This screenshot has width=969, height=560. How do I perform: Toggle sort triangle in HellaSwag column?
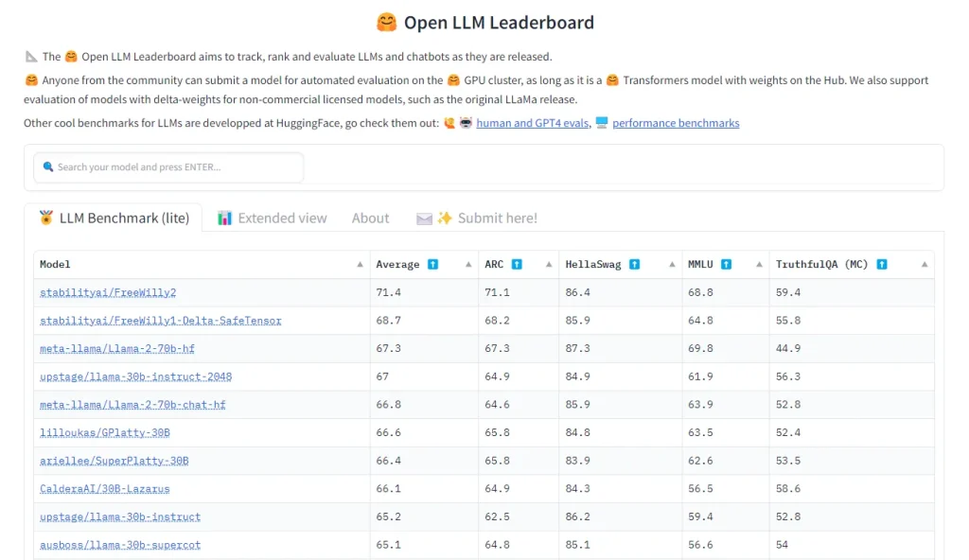pos(672,265)
